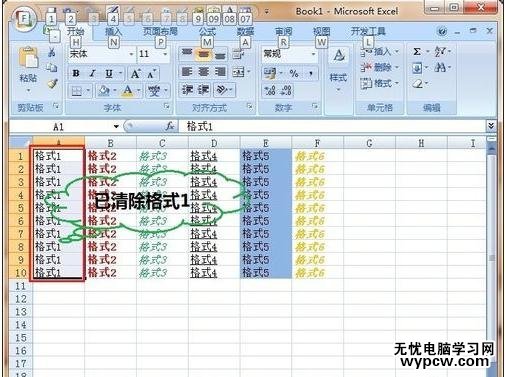Screen dimensions: 505x377
Task: Open the Fill down-arrow tool in 编辑
Action: coord(417,68)
